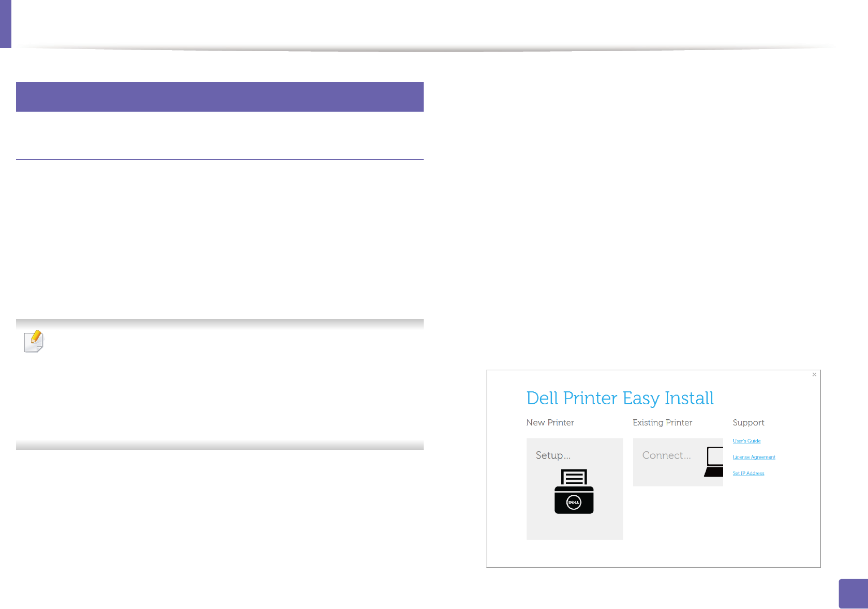Screen dimensions: 868x609
Task: Click the Existing Printer heading
Action: click(x=662, y=422)
